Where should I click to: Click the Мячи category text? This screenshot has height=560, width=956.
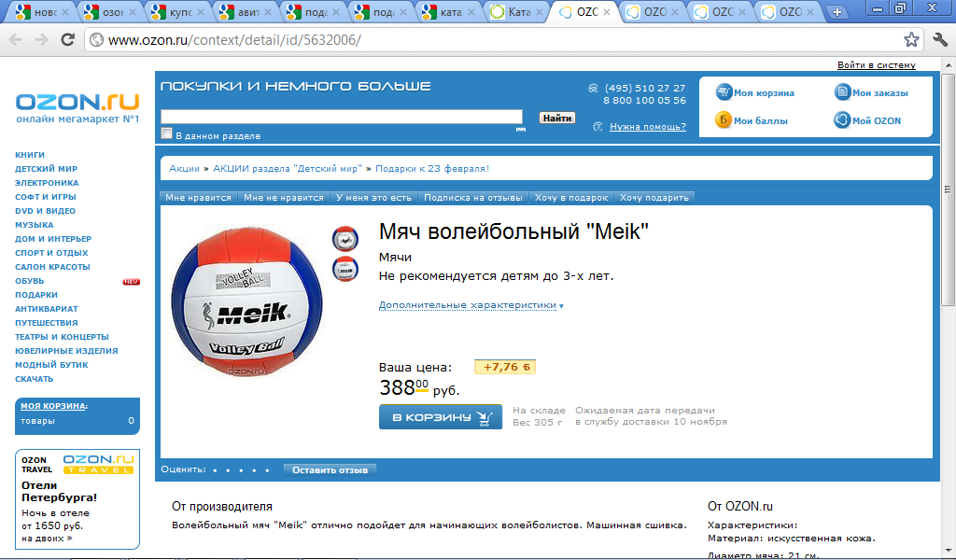(x=395, y=258)
